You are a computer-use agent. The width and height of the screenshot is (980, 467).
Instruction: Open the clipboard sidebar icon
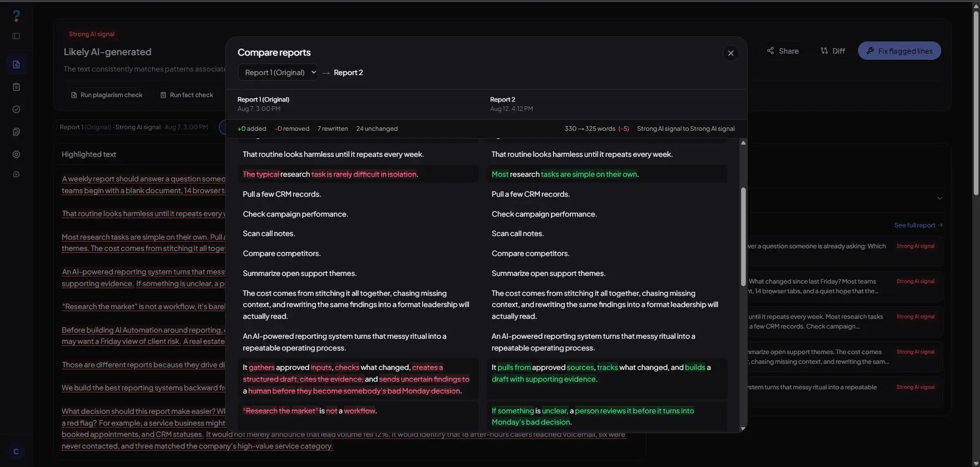[16, 87]
